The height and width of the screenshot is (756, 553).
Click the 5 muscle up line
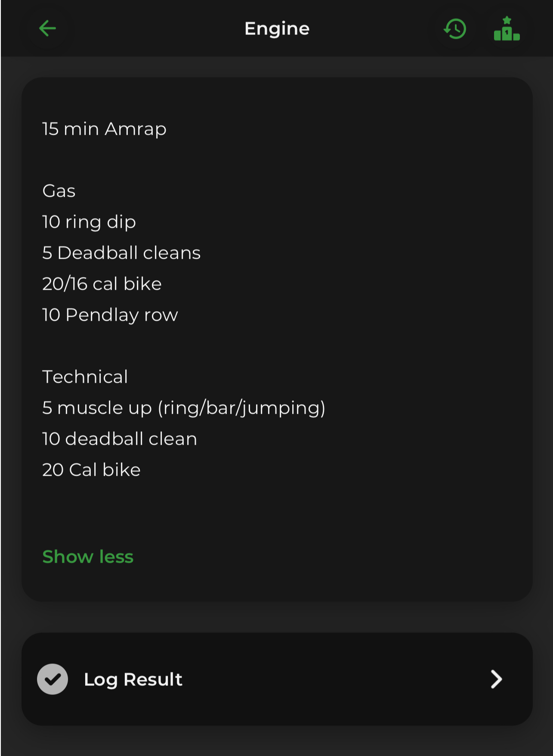[x=184, y=408]
